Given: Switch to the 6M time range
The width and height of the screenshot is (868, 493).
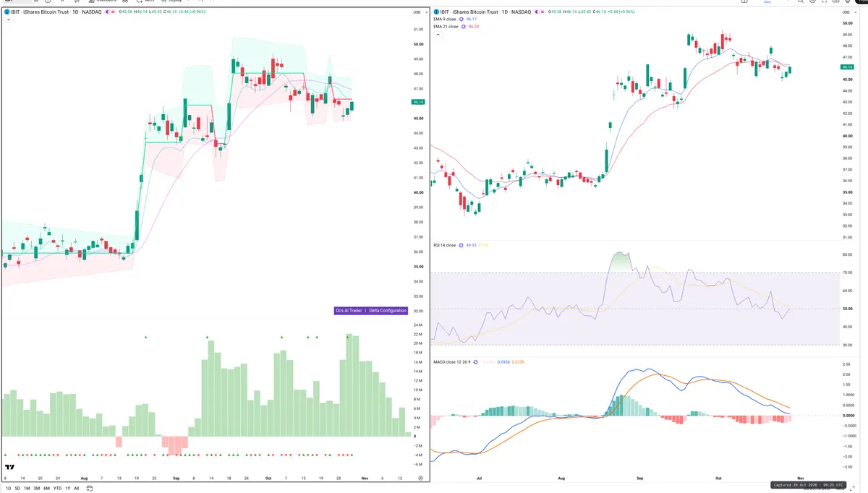Looking at the screenshot, I should pyautogui.click(x=46, y=489).
